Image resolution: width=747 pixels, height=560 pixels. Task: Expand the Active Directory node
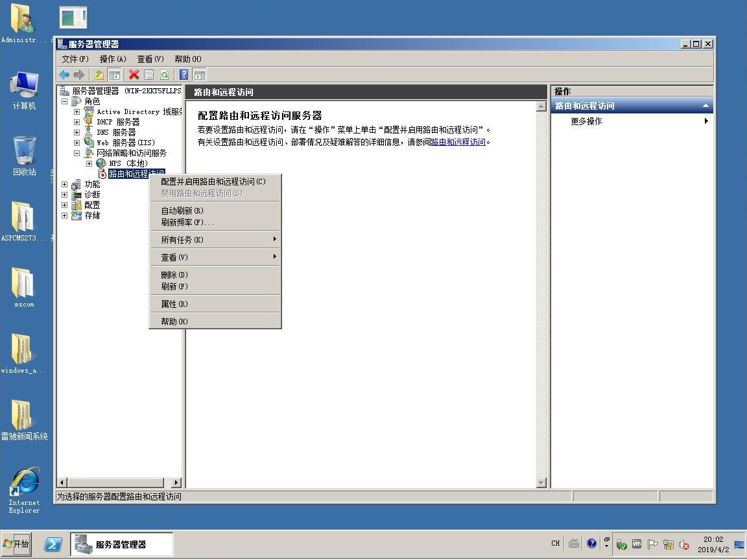(x=77, y=111)
